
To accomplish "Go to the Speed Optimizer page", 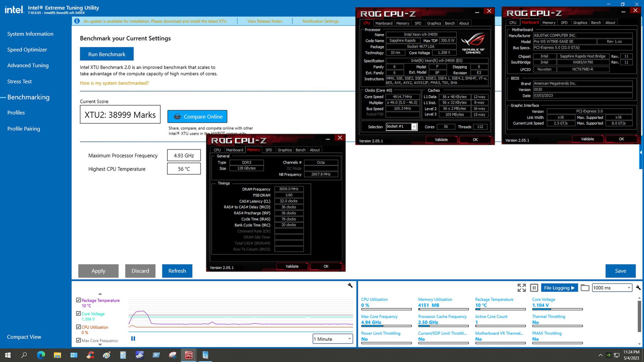I will [27, 50].
